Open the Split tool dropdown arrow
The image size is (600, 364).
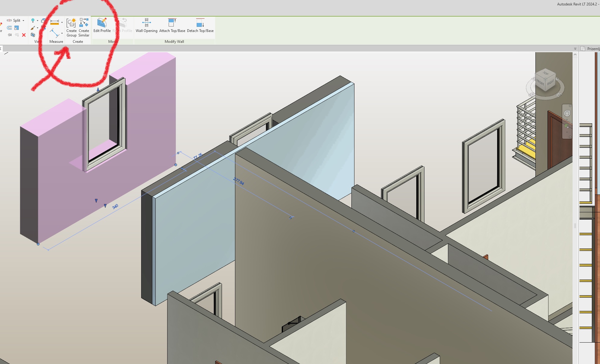click(x=23, y=20)
